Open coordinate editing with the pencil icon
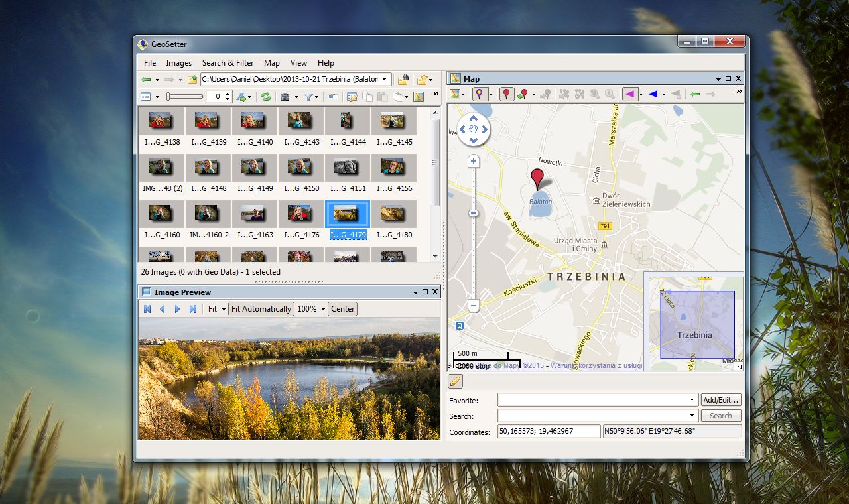Image resolution: width=849 pixels, height=504 pixels. tap(454, 381)
